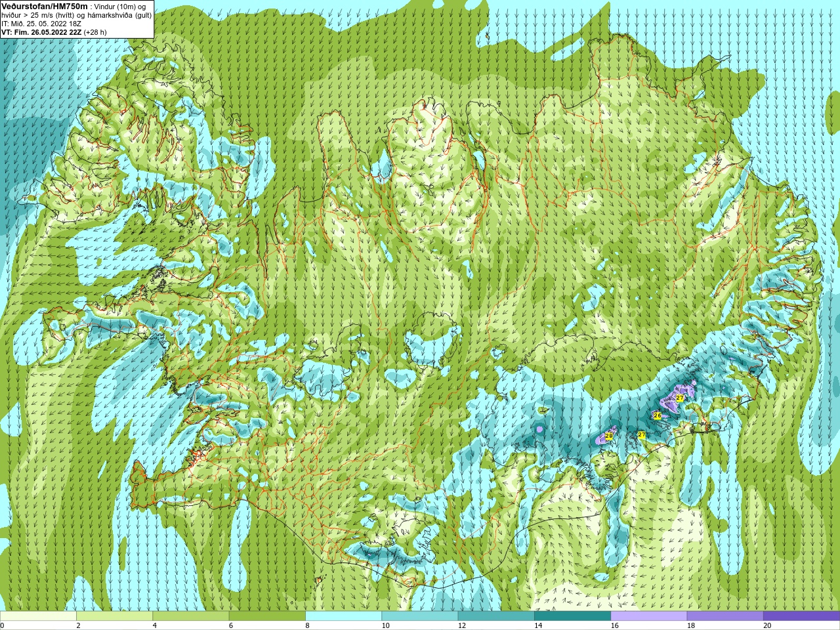
Task: Click the 27 label on the largest purple area
Action: [680, 398]
